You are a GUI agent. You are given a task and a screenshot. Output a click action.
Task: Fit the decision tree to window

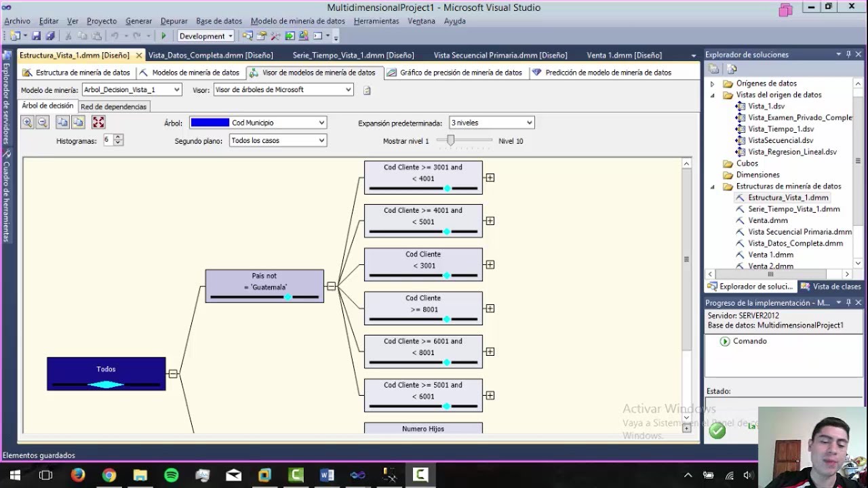pyautogui.click(x=98, y=122)
